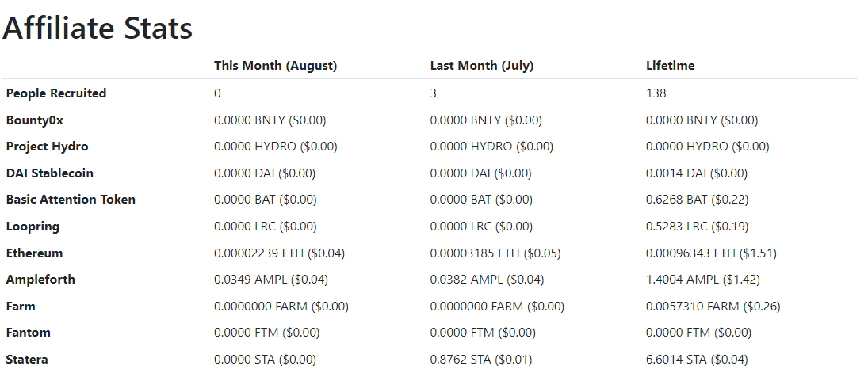Image resolution: width=868 pixels, height=377 pixels.
Task: Select lifetime value 0.0014 DAI ($0.00)
Action: tap(697, 173)
